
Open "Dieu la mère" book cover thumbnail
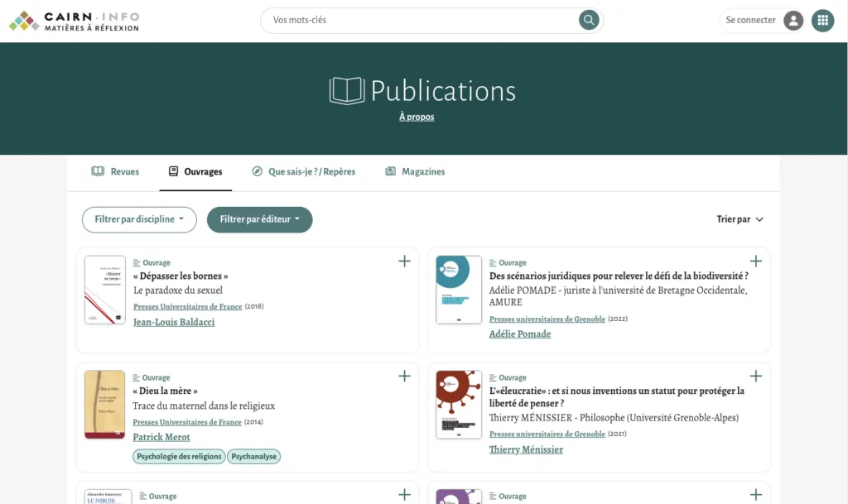(105, 405)
